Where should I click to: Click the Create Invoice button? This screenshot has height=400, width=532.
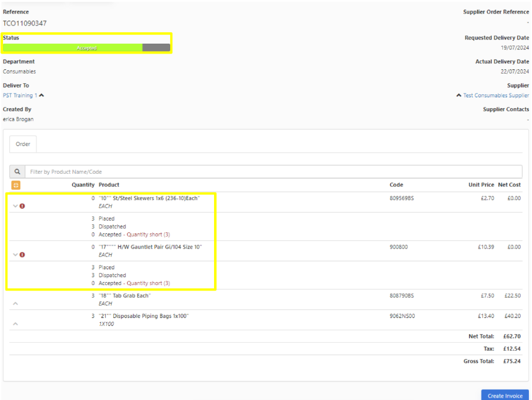click(505, 396)
